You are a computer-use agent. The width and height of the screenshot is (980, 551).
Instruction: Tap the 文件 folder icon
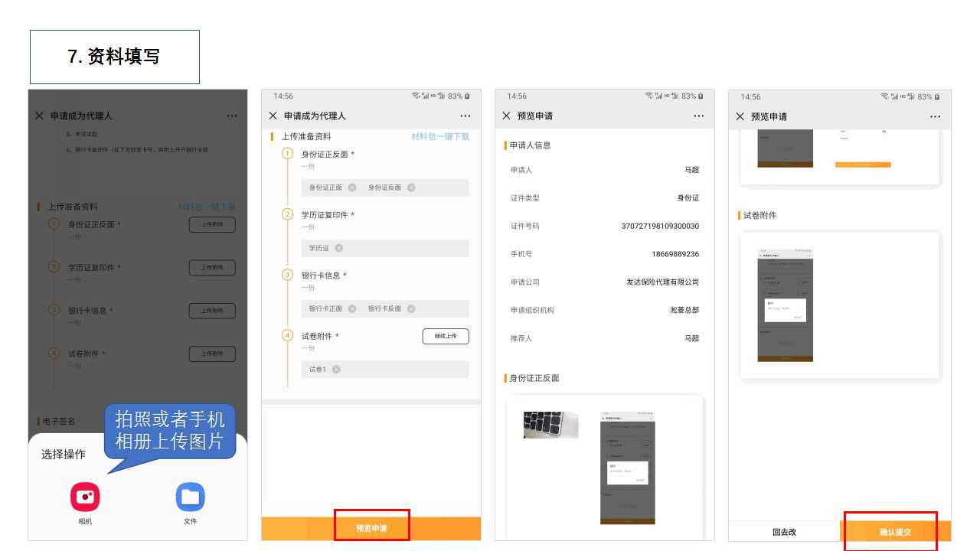click(x=190, y=497)
